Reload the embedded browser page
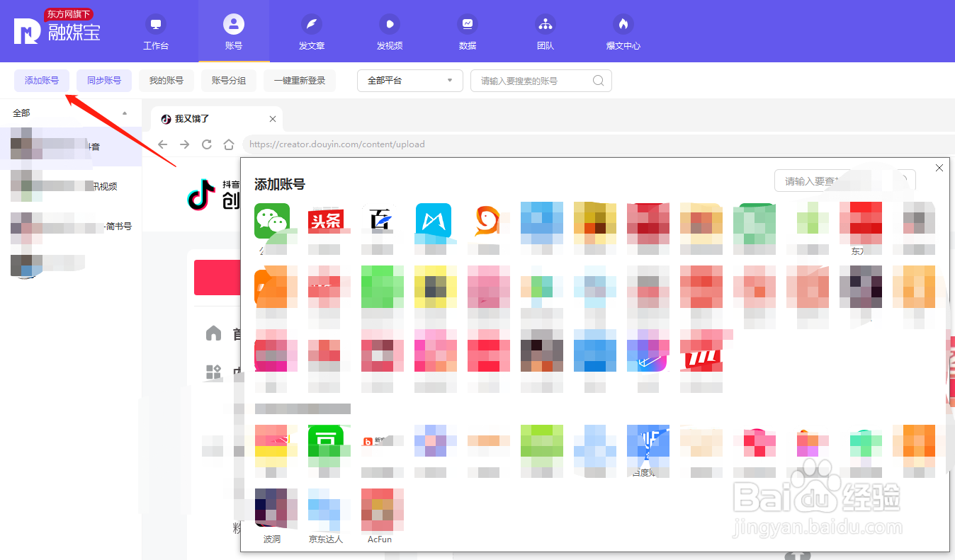Viewport: 955px width, 560px height. click(x=207, y=144)
